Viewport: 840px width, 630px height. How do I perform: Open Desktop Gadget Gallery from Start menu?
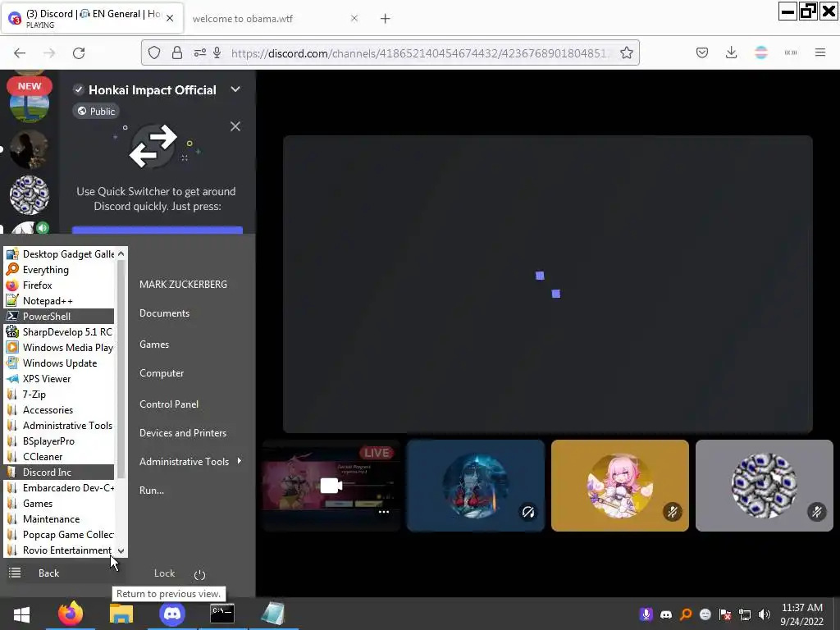click(x=59, y=254)
